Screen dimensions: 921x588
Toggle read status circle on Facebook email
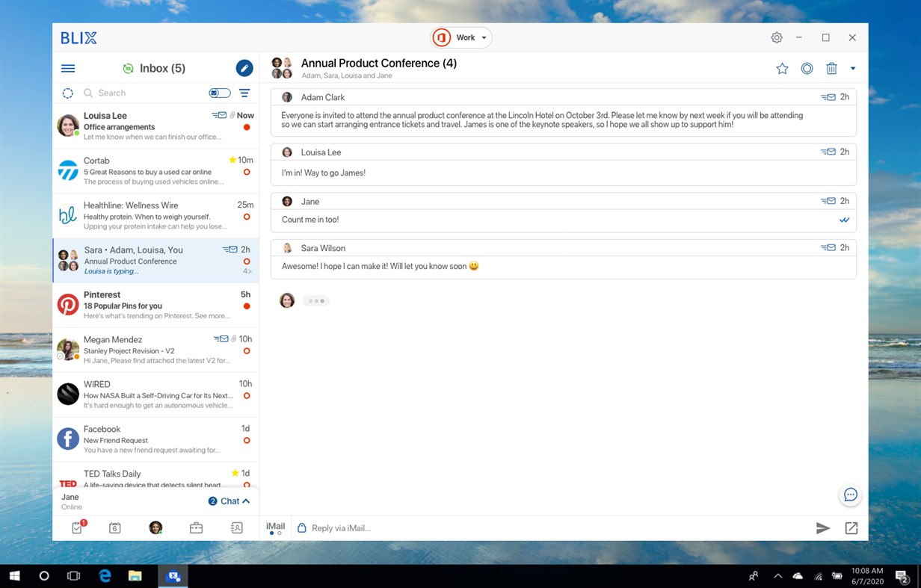(x=247, y=441)
